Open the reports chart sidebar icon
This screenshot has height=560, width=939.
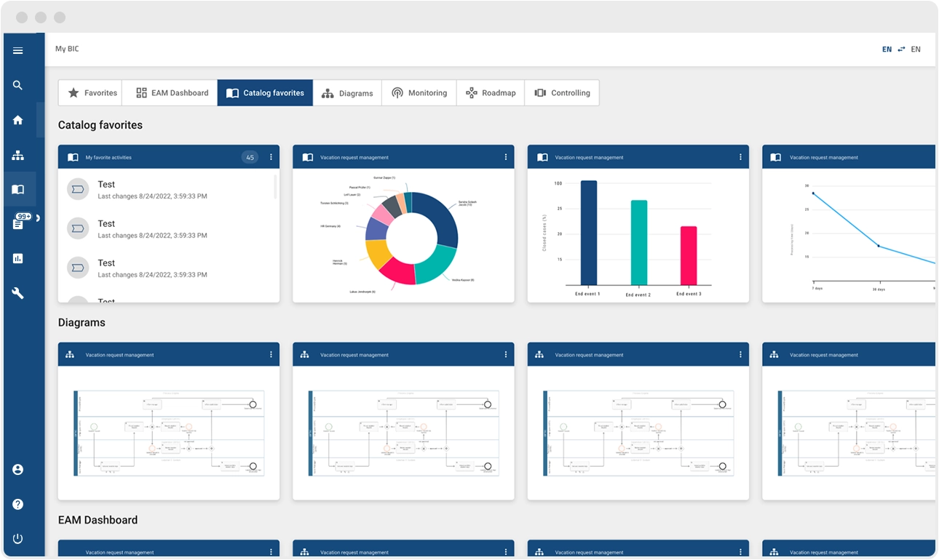pyautogui.click(x=18, y=258)
